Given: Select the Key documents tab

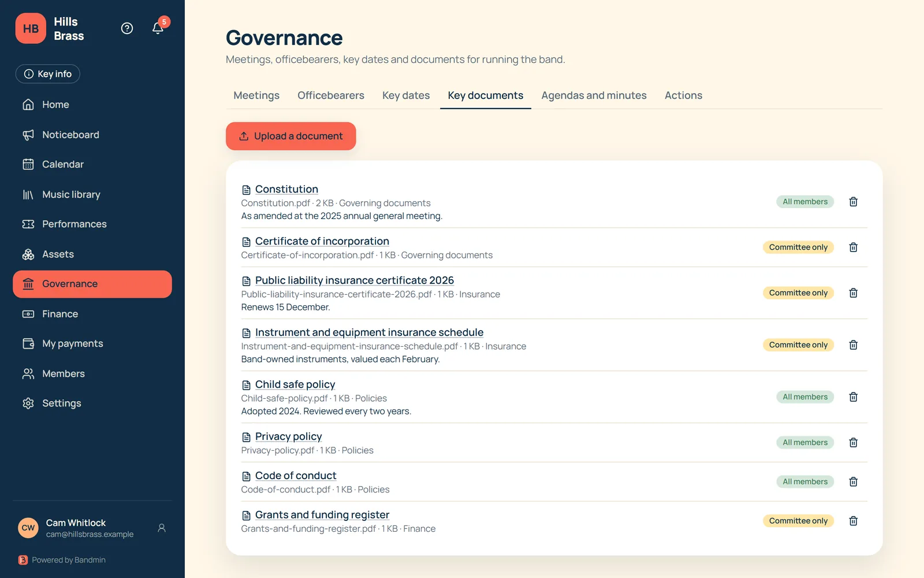Looking at the screenshot, I should (486, 95).
